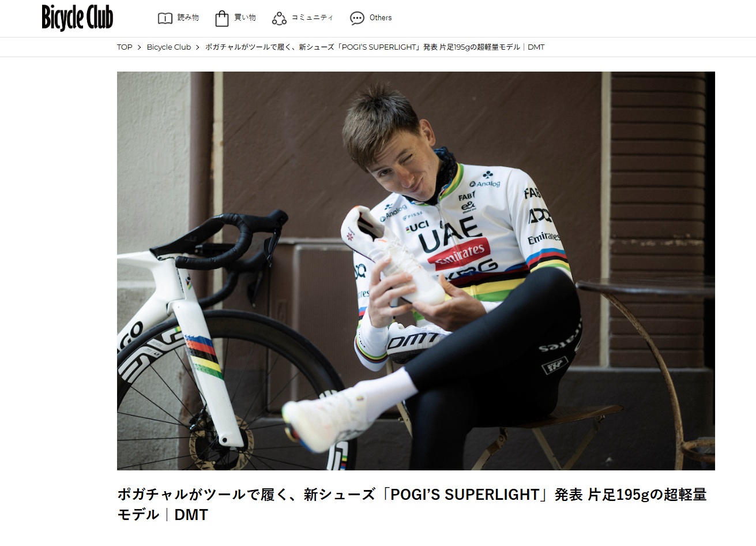Image resolution: width=756 pixels, height=546 pixels.
Task: Click the chevron after Bicycle Club breadcrumb
Action: pyautogui.click(x=198, y=47)
